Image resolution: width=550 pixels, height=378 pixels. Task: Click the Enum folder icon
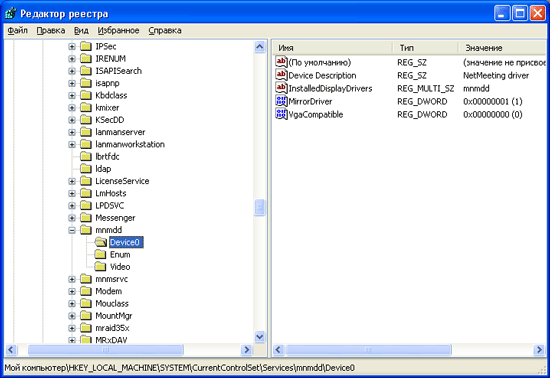coord(100,255)
